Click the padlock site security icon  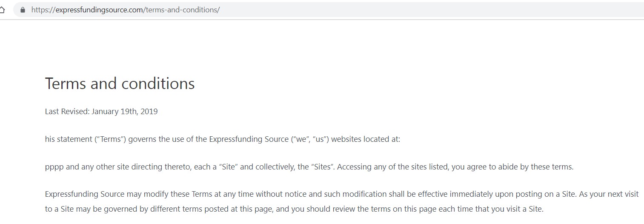click(23, 10)
